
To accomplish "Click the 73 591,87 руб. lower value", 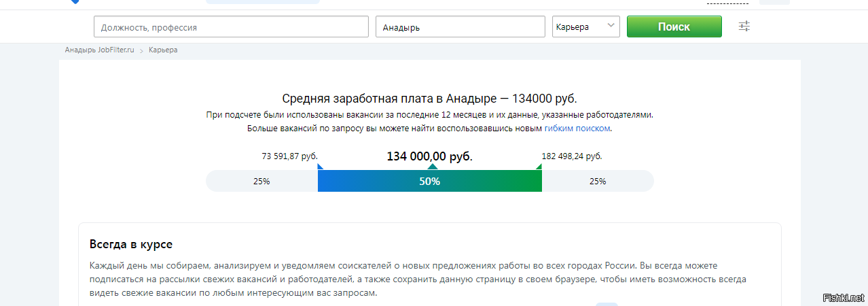I will (289, 156).
